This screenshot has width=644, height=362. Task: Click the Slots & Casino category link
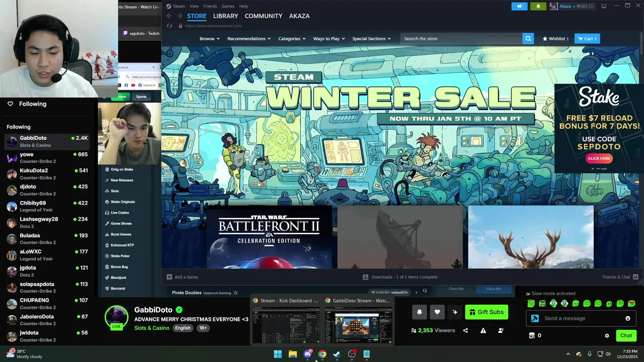(x=151, y=328)
